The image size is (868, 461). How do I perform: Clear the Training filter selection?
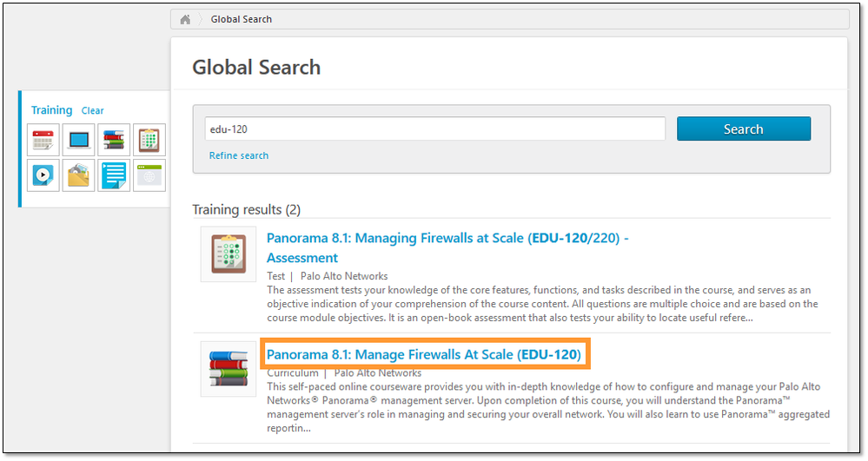click(92, 111)
